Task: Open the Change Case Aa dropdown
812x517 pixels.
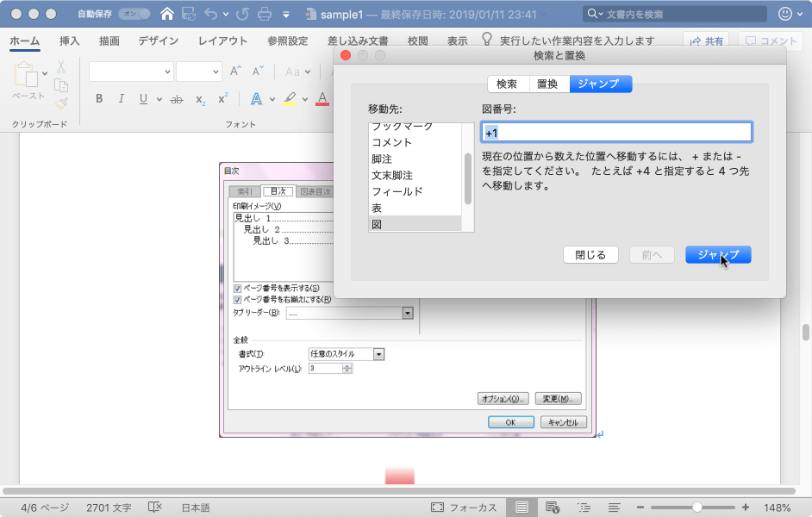Action: tap(297, 72)
